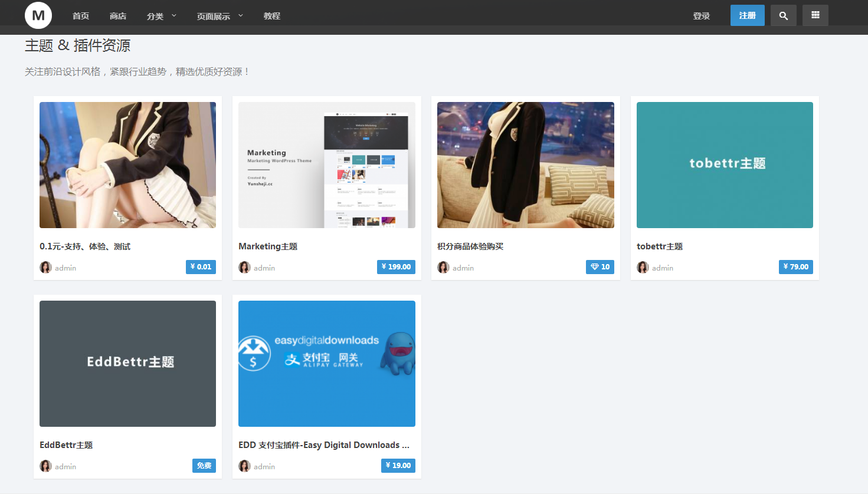Click the blue 注册 button
This screenshot has height=494, width=868.
[748, 15]
